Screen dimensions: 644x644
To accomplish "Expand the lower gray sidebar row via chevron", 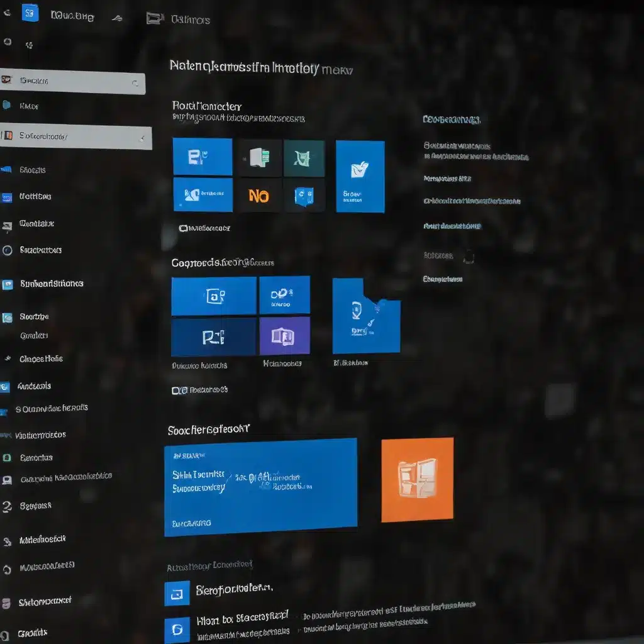I will (143, 138).
